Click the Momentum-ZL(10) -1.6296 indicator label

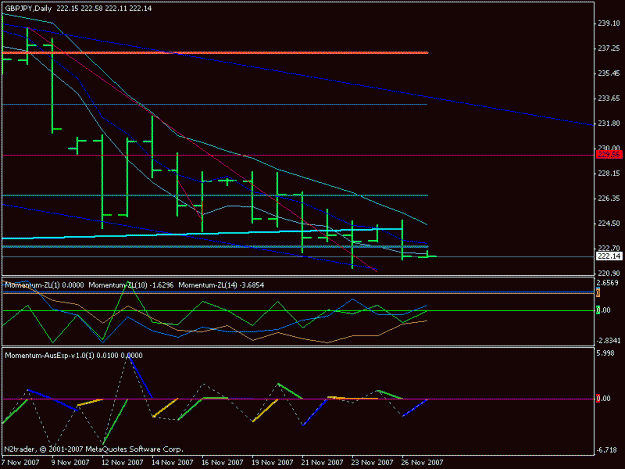coord(131,285)
